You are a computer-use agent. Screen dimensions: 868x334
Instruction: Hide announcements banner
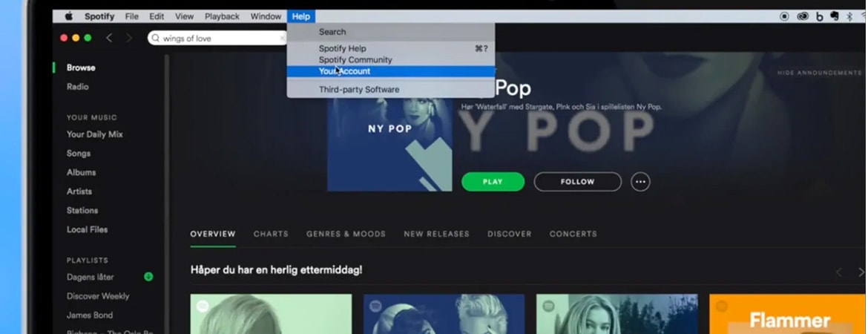pyautogui.click(x=819, y=73)
